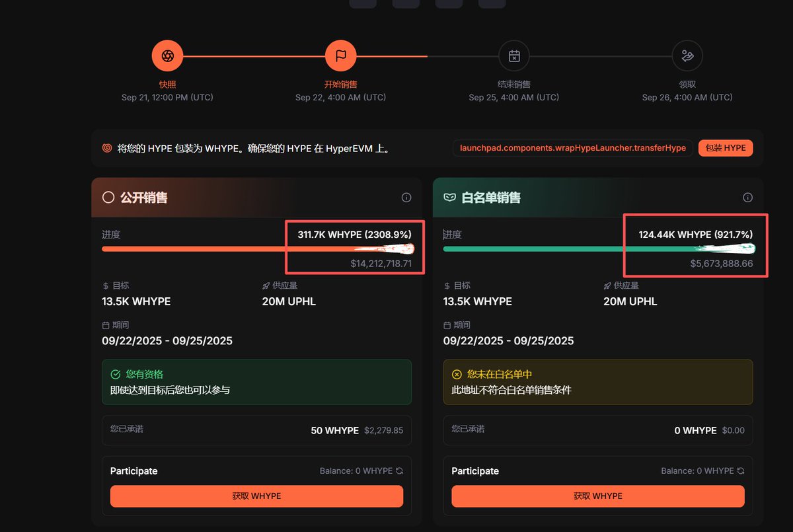Click 获取 WHYPE in whitelist sale card

[x=598, y=496]
